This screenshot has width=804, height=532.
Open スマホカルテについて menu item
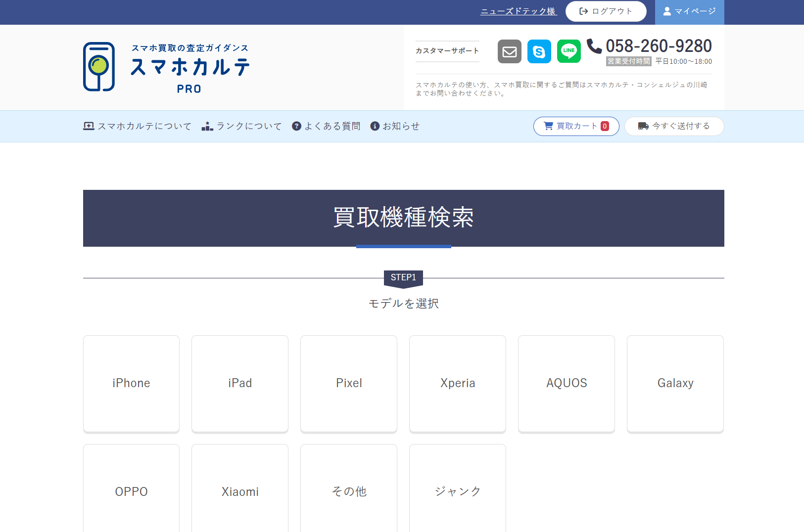138,126
